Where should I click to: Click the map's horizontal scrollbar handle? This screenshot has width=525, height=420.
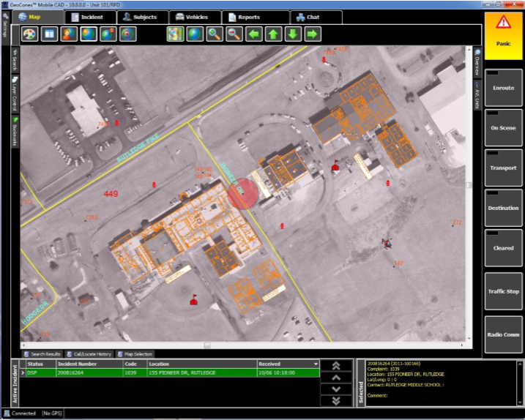coord(207,345)
